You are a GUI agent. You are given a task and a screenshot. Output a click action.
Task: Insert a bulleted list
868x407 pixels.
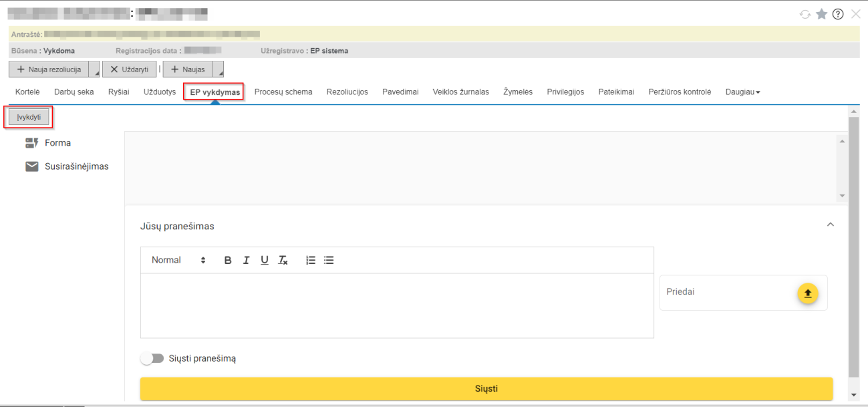(x=329, y=261)
